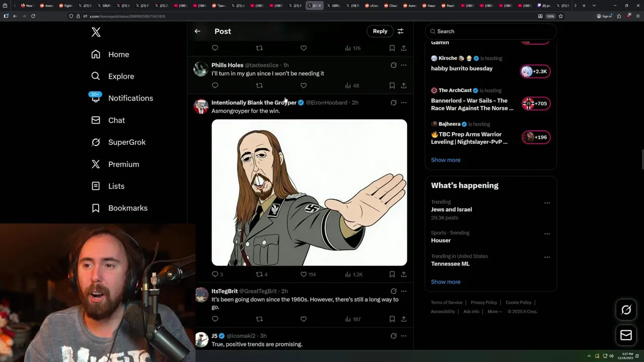644x362 pixels.
Task: Like the Phills Holes post
Action: point(303,85)
